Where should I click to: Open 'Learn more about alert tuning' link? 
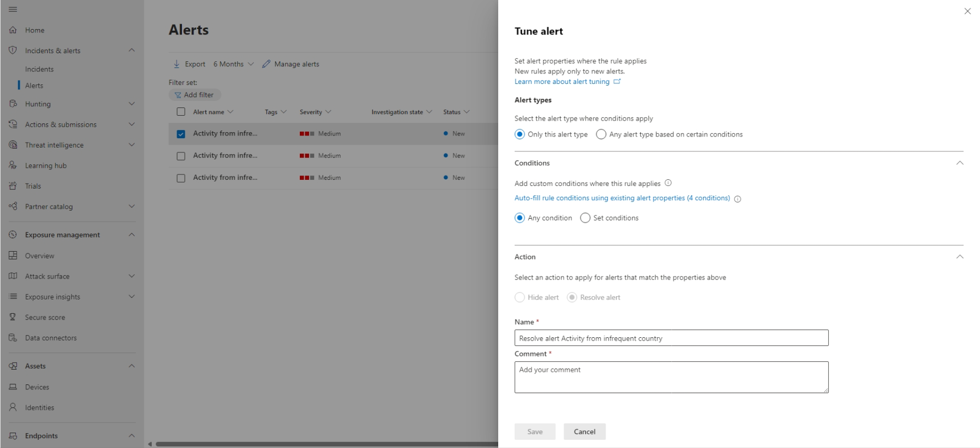coord(562,82)
